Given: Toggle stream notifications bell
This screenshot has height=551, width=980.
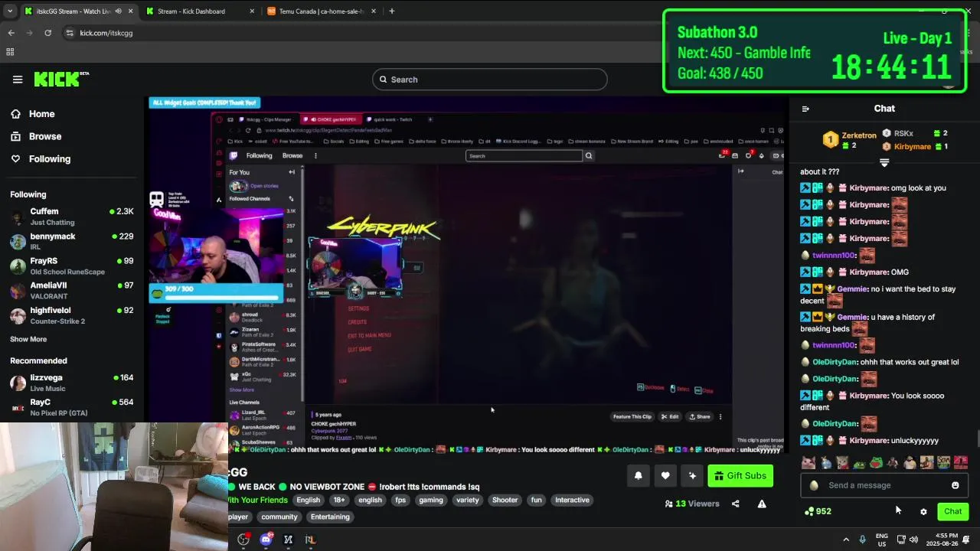Looking at the screenshot, I should click(x=639, y=476).
